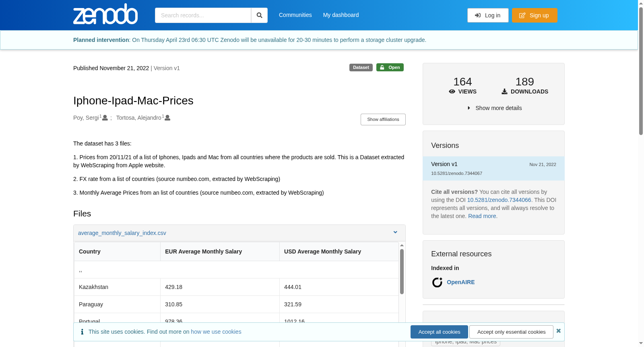Click the eye icon next to VIEWS

click(452, 91)
